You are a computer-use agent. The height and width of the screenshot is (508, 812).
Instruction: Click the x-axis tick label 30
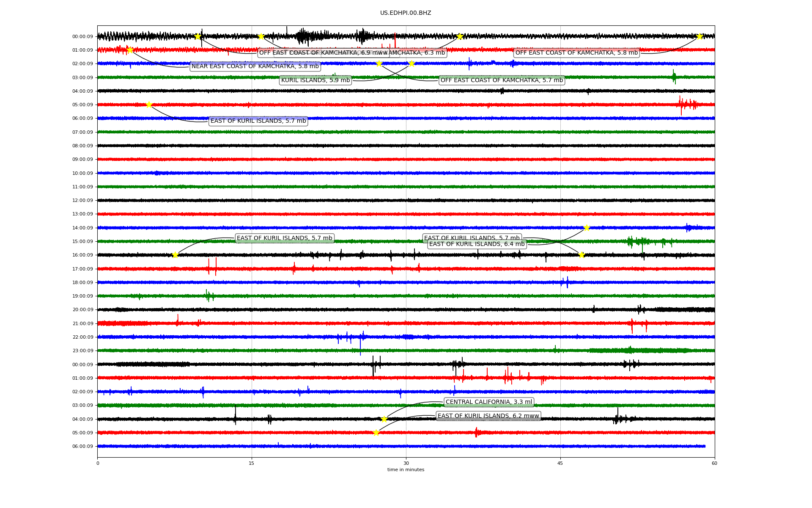coord(406,463)
